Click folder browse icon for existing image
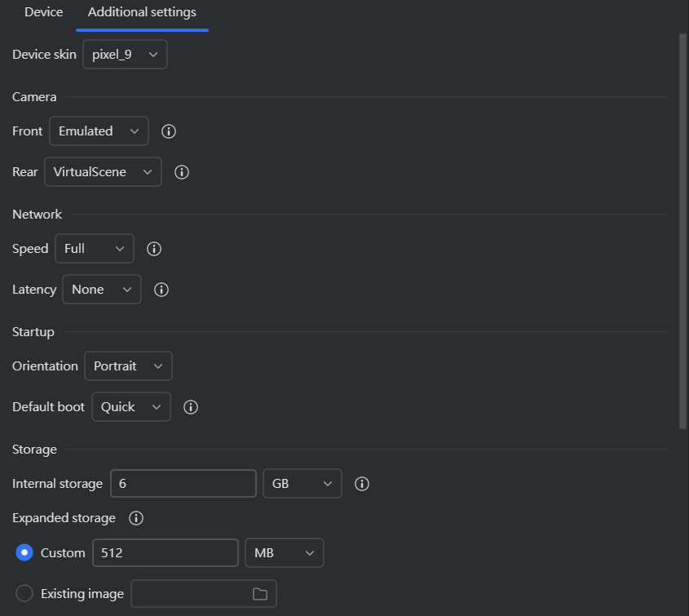This screenshot has width=689, height=616. click(x=260, y=594)
